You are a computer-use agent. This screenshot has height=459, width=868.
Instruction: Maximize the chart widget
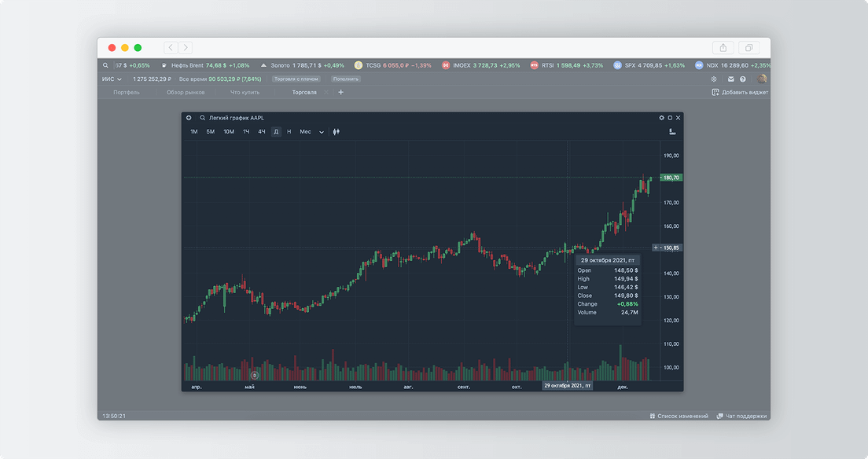(x=670, y=118)
